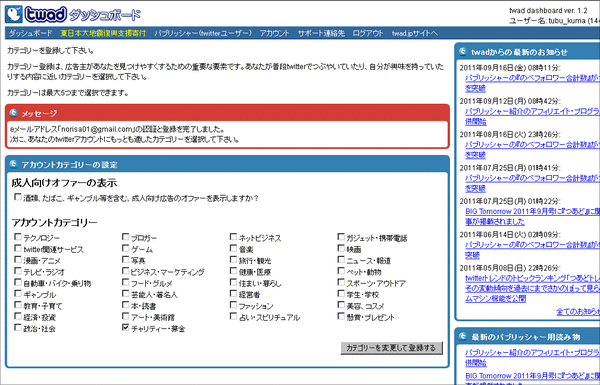Check the ガジェット・携帯電話 category

click(x=341, y=237)
